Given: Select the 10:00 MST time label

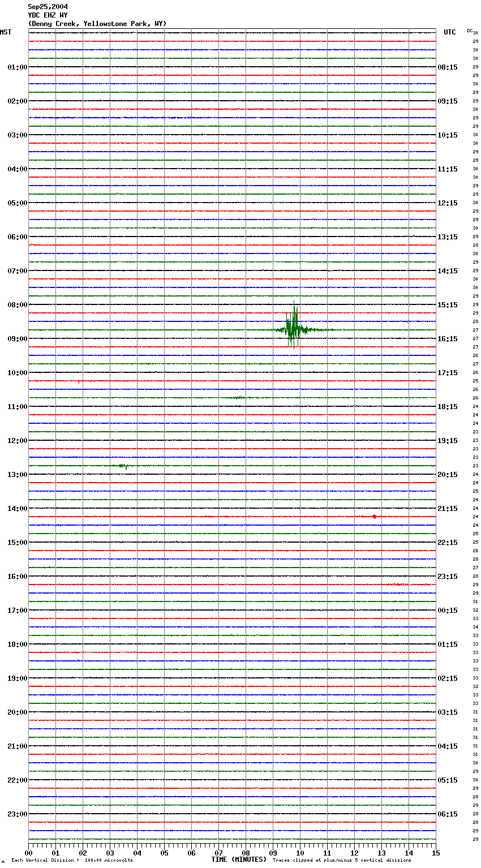Looking at the screenshot, I should coord(18,373).
